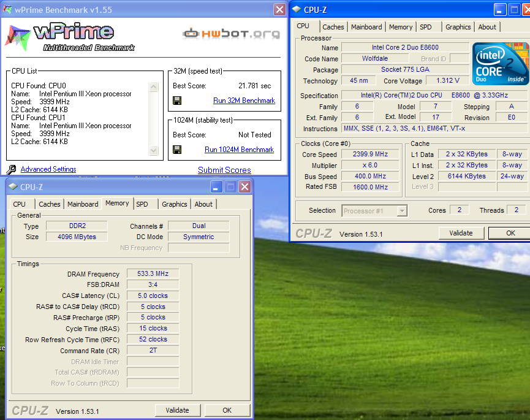Image resolution: width=530 pixels, height=420 pixels.
Task: Click the Command Rate 2T value
Action: click(x=153, y=350)
